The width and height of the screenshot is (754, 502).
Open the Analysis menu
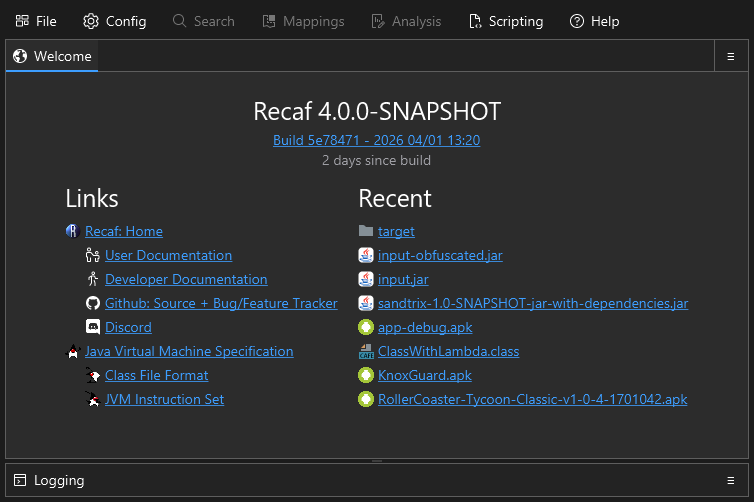406,21
